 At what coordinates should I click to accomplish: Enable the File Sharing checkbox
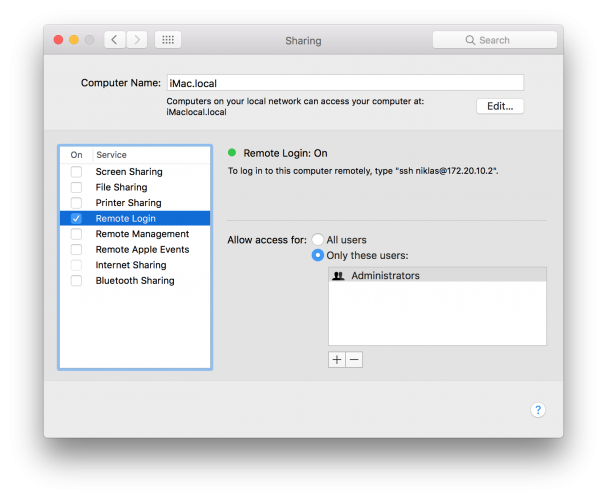point(76,187)
